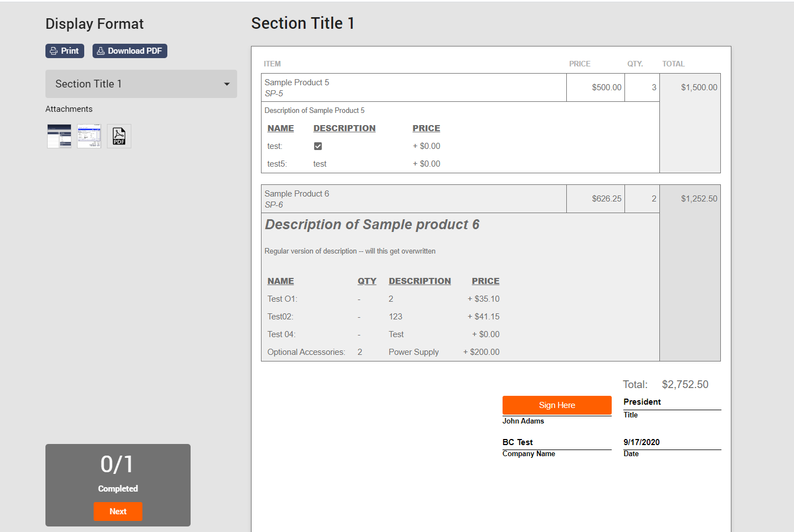Click the Download PDF button
Viewport: 794px width, 532px height.
(130, 51)
